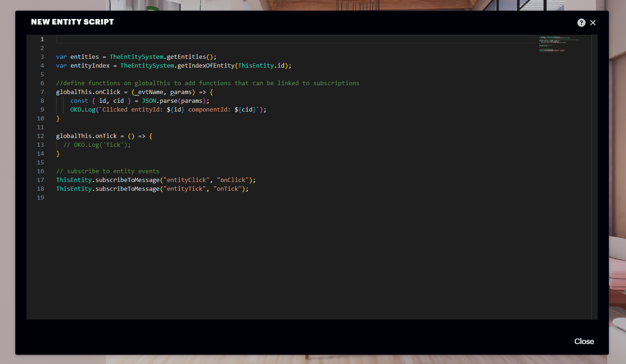Click the var entityIndex declaration on line 4
Screen dimensions: 626x364
click(83, 65)
